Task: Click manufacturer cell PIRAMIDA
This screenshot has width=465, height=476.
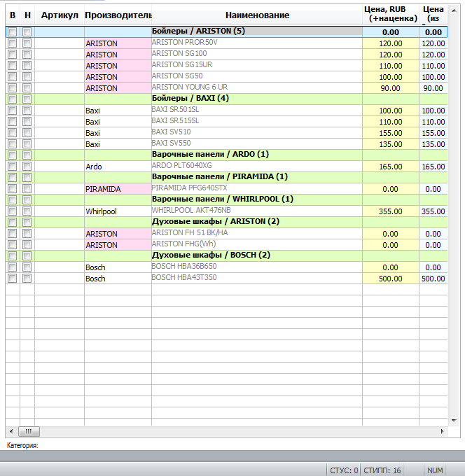Action: coord(118,189)
